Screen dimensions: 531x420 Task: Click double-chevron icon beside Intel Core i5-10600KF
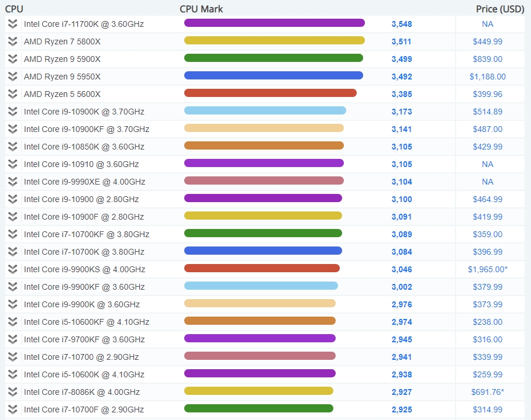(12, 322)
